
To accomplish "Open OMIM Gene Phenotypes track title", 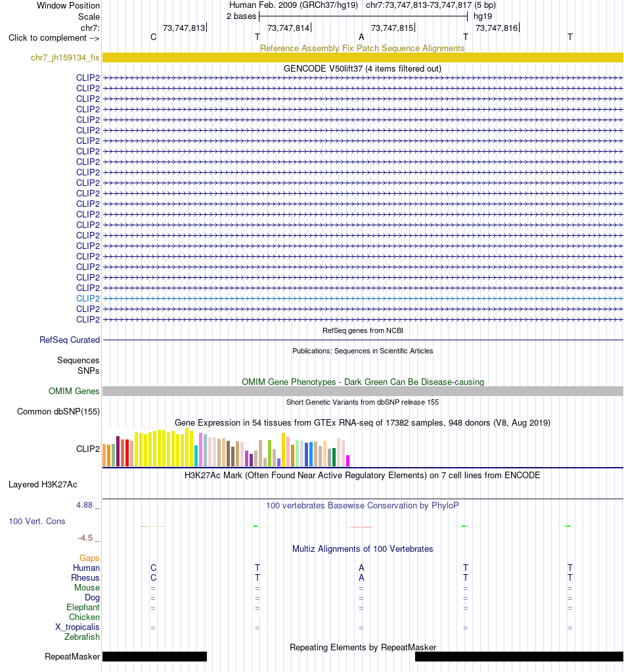I will (x=363, y=382).
